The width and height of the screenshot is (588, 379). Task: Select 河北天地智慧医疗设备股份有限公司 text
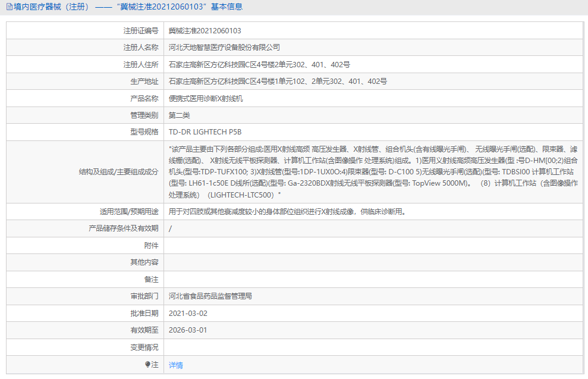[225, 47]
